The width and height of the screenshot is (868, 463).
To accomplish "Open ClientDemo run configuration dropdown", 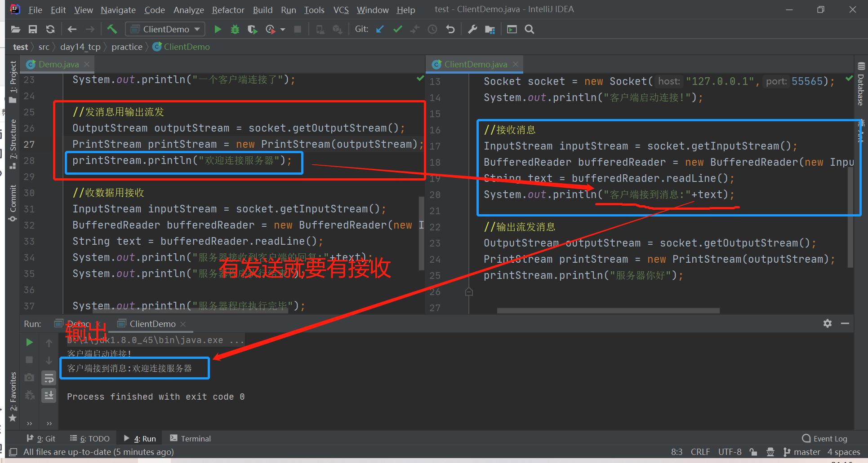I will click(165, 29).
